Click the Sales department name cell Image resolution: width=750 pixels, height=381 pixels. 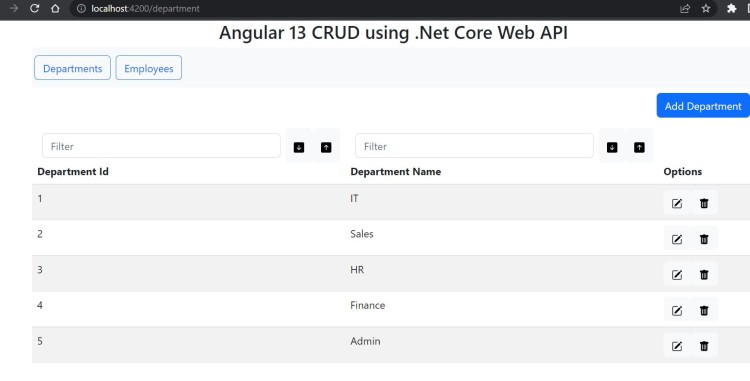tap(362, 234)
